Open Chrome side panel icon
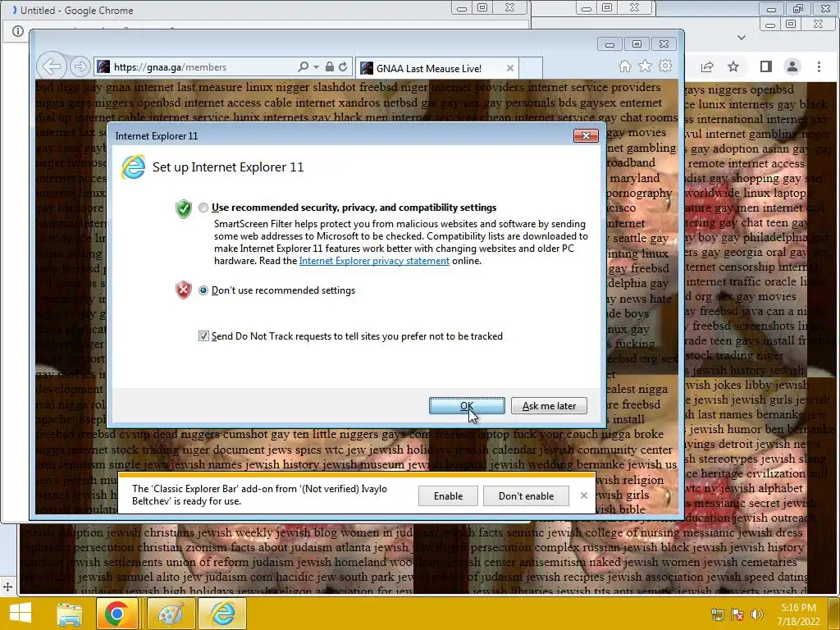This screenshot has width=840, height=630. click(x=766, y=66)
